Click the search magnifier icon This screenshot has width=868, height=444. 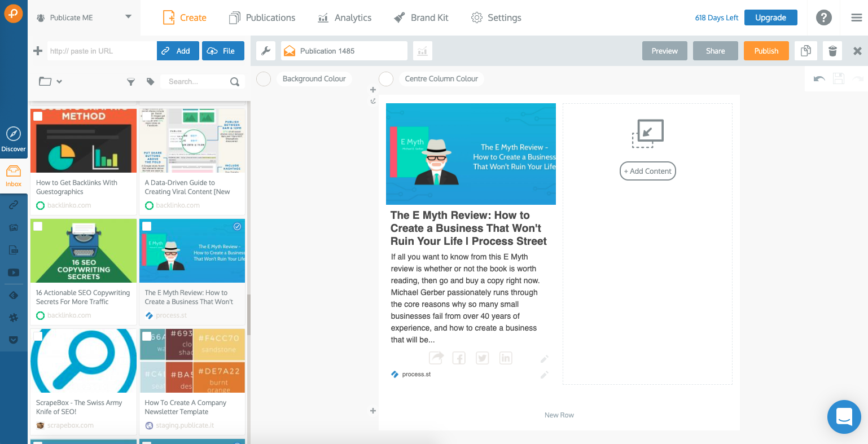(x=235, y=82)
